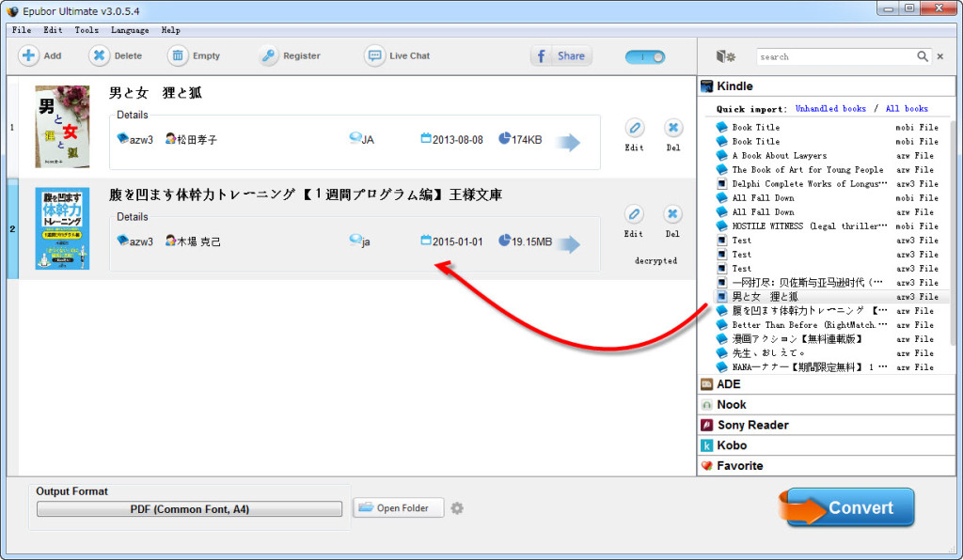Screen dimensions: 963x560
Task: Click the Open Folder button
Action: click(x=399, y=508)
